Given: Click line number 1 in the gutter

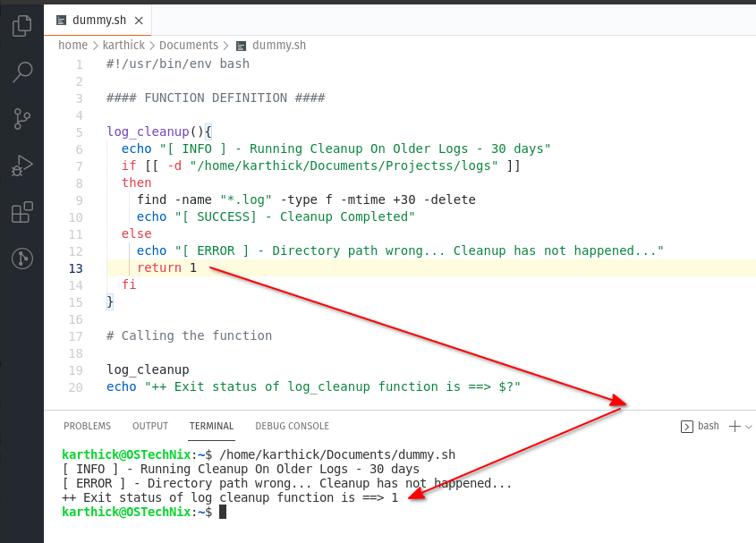Looking at the screenshot, I should coord(79,64).
